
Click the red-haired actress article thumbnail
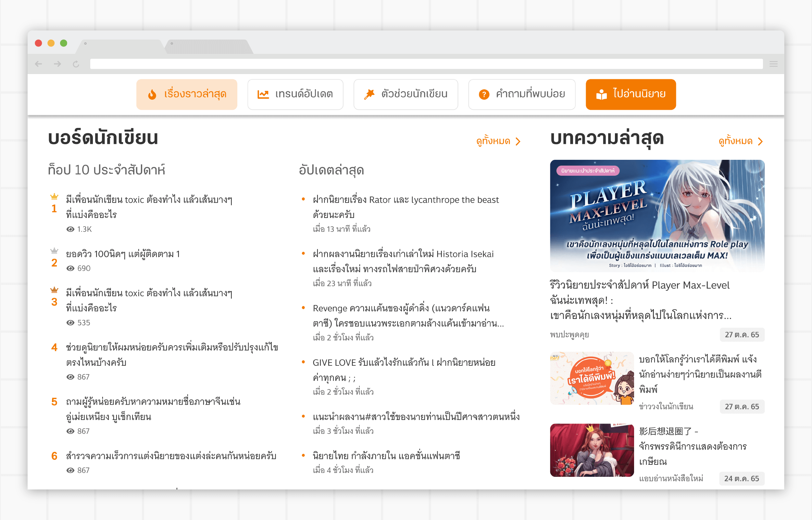coord(592,450)
